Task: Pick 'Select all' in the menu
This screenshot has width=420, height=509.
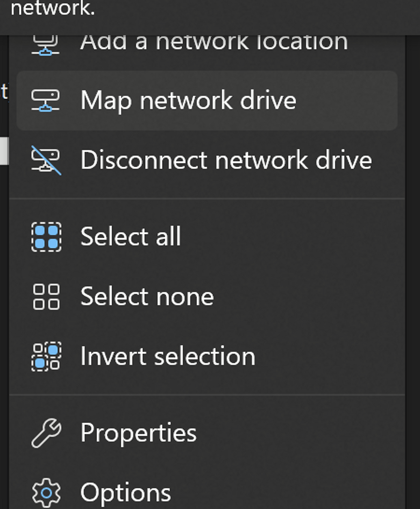Action: [x=131, y=237]
